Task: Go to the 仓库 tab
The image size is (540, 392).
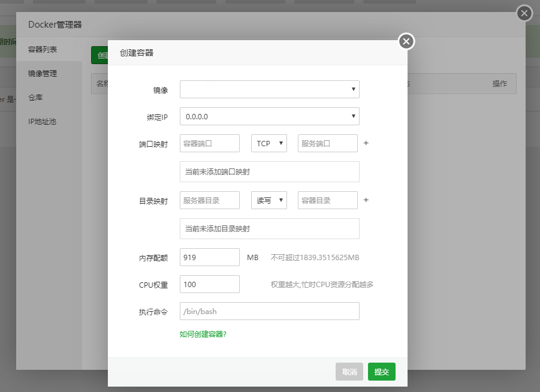Action: pos(36,97)
